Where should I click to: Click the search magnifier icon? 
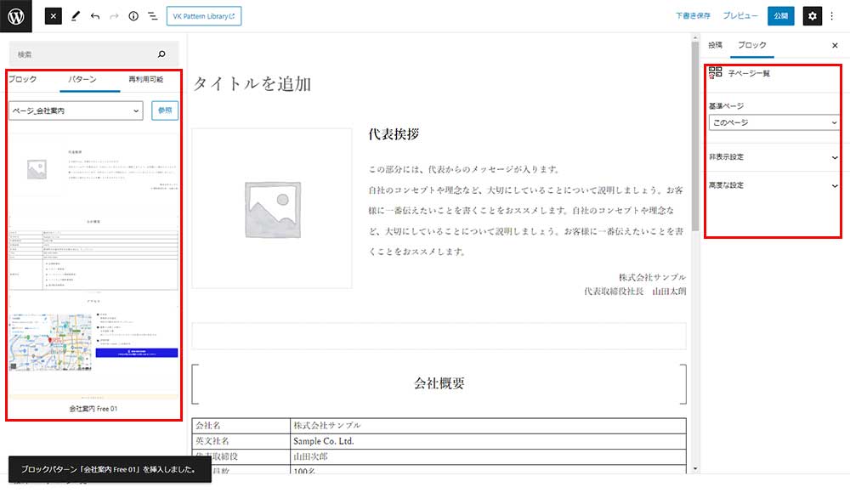pyautogui.click(x=162, y=54)
